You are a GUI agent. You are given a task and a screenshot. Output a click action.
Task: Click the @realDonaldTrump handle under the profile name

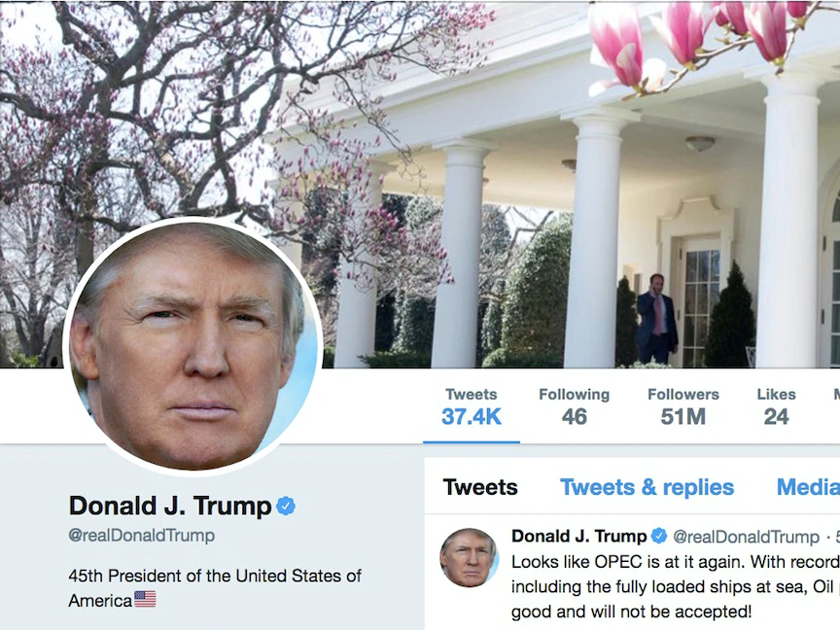141,535
